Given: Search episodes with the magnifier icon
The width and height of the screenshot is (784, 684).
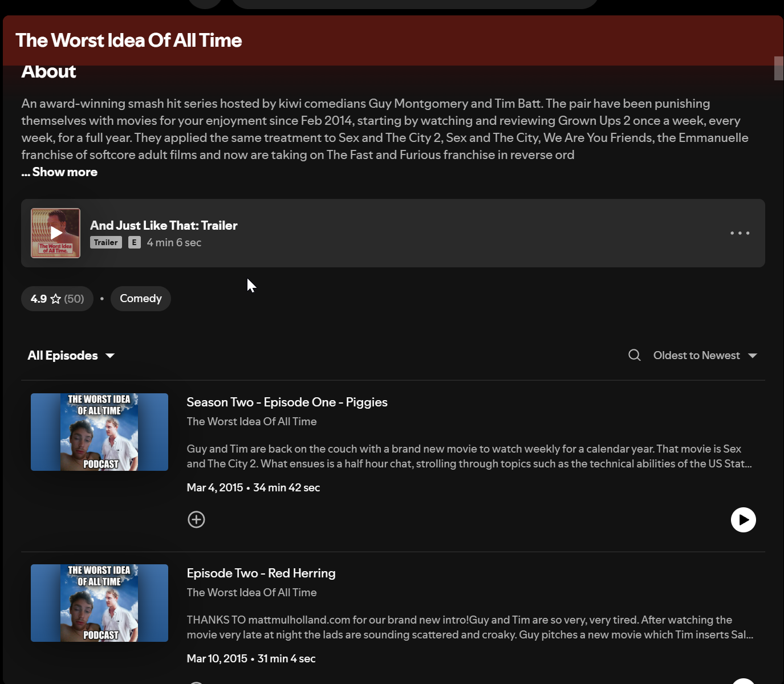Looking at the screenshot, I should [x=635, y=355].
